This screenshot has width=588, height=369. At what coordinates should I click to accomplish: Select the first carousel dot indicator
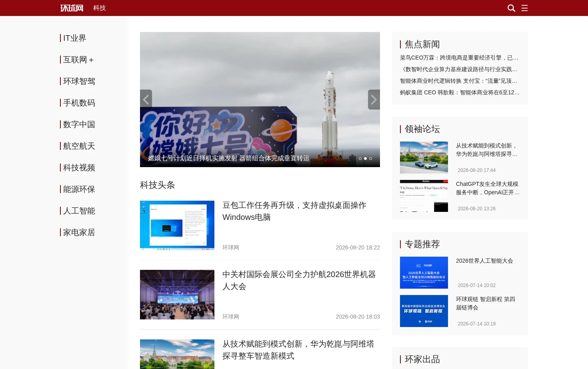point(360,158)
